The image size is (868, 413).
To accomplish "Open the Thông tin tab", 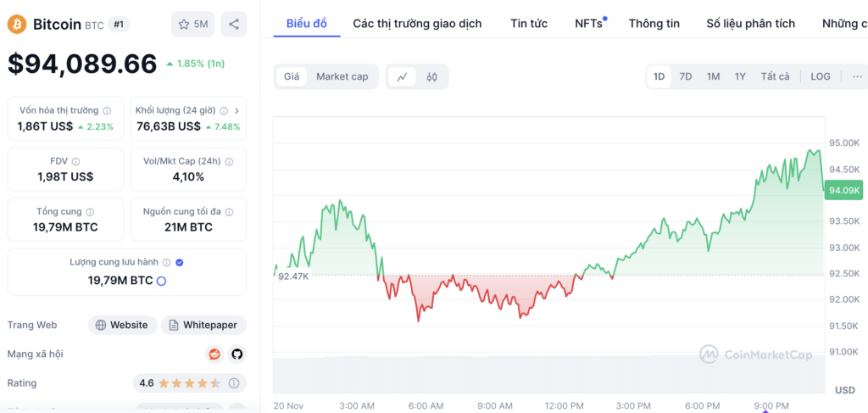I will (654, 23).
